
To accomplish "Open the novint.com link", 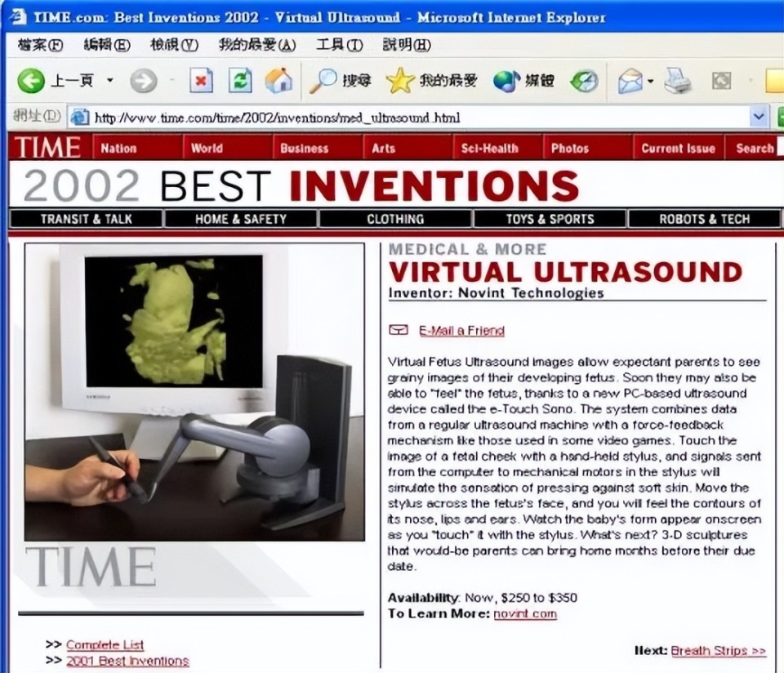I will click(x=525, y=613).
